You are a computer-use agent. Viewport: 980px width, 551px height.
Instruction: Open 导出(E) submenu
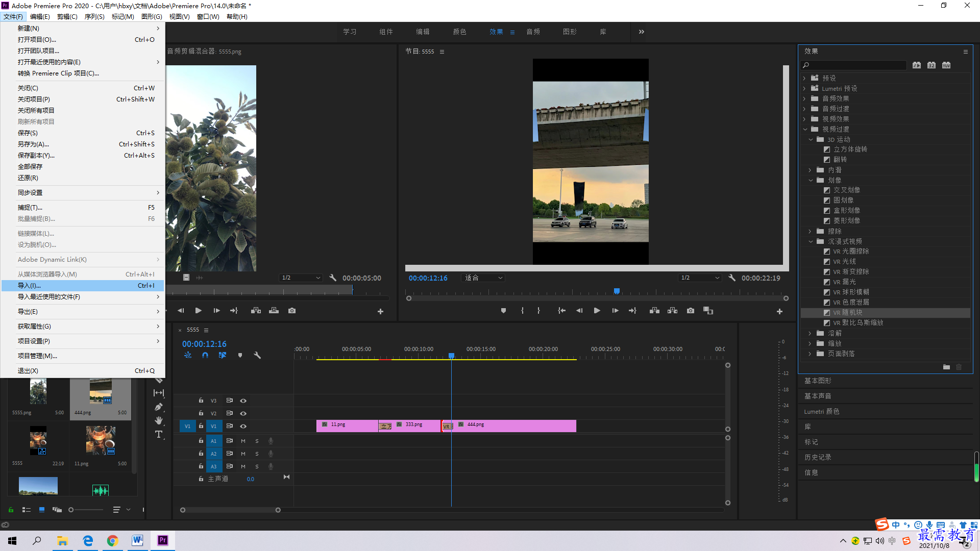click(x=83, y=312)
